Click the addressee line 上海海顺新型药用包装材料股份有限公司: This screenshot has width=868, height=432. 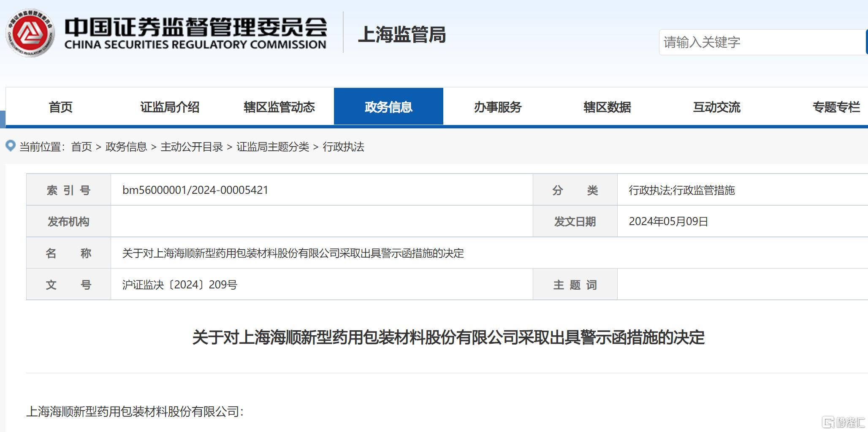pyautogui.click(x=135, y=411)
